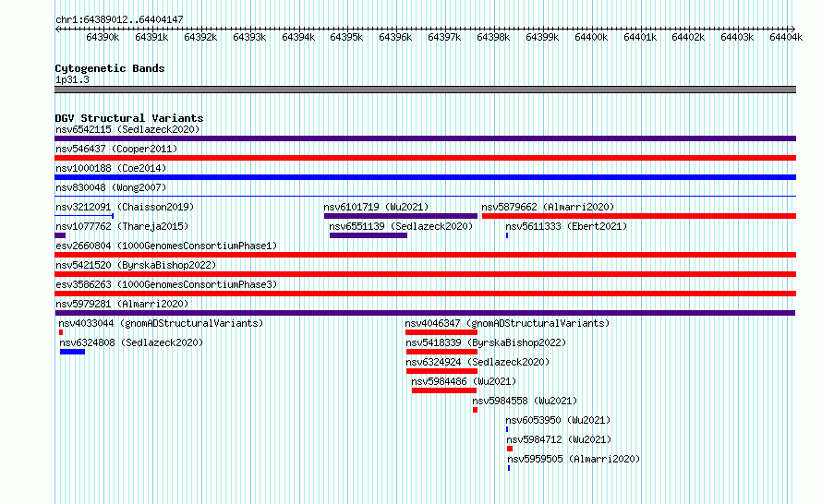Viewport: 822px width, 504px height.
Task: Click the red nsv5984486 variant bar
Action: tap(444, 390)
